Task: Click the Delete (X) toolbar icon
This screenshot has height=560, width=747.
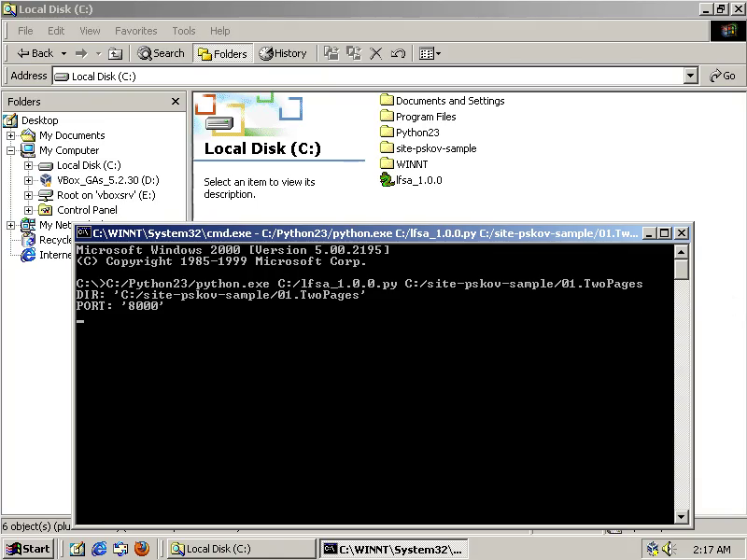Action: tap(376, 53)
